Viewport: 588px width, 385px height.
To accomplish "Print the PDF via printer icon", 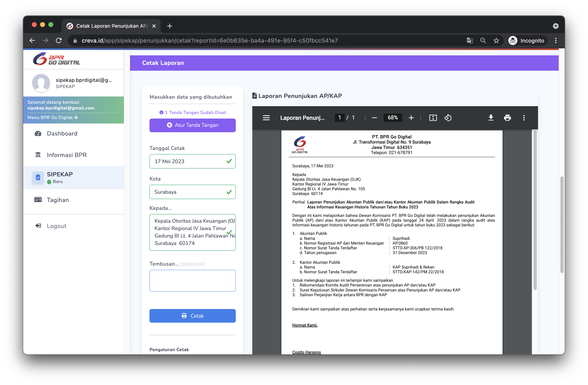I will [507, 118].
